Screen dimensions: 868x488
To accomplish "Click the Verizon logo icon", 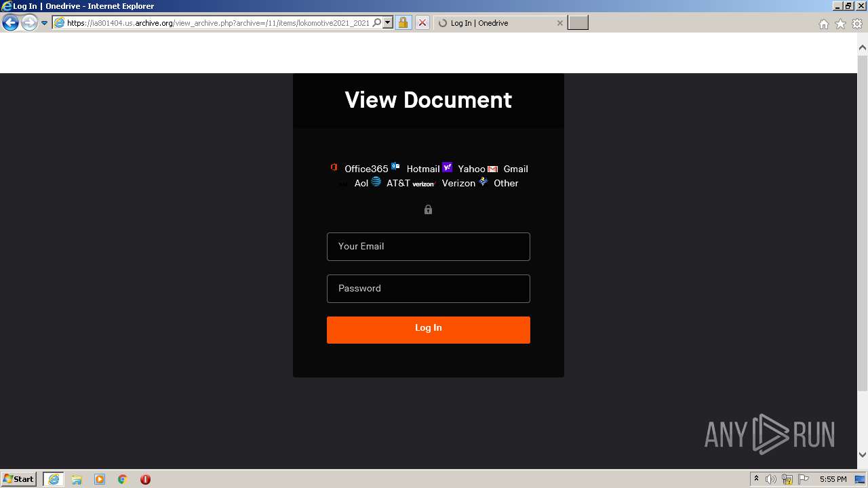I will pos(423,184).
